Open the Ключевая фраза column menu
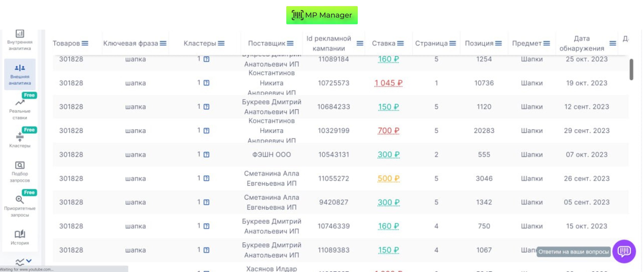644x272 pixels. click(x=163, y=43)
